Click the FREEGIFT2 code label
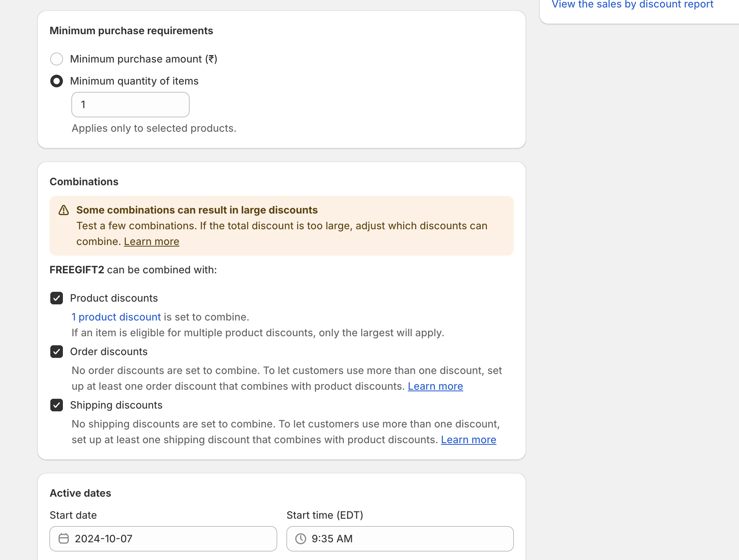 (x=77, y=270)
